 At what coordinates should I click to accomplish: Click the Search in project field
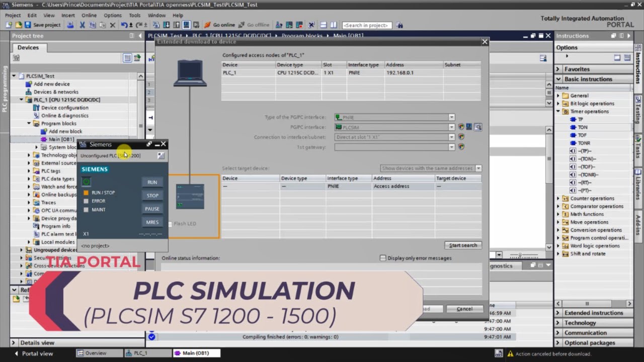pyautogui.click(x=366, y=25)
